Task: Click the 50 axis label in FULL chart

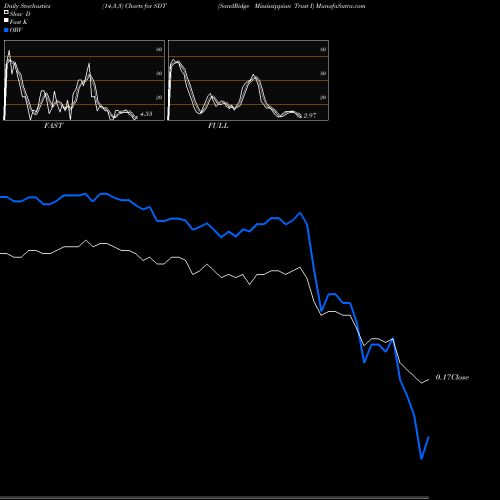Action: click(323, 73)
